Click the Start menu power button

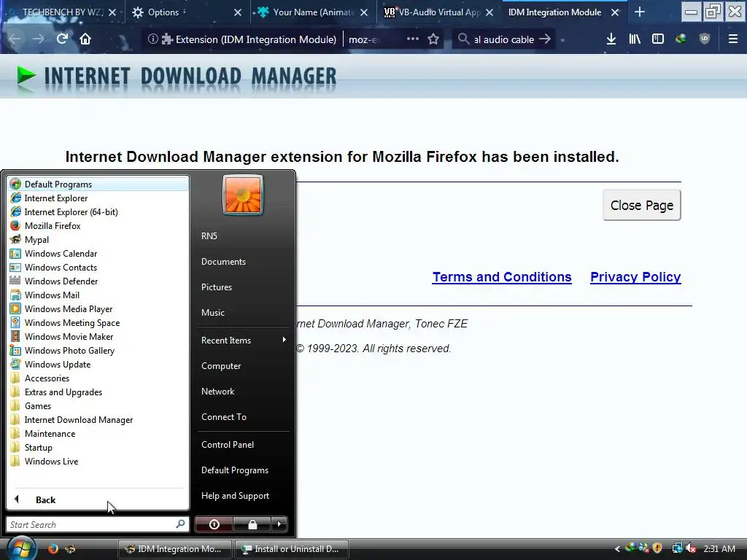tap(214, 524)
